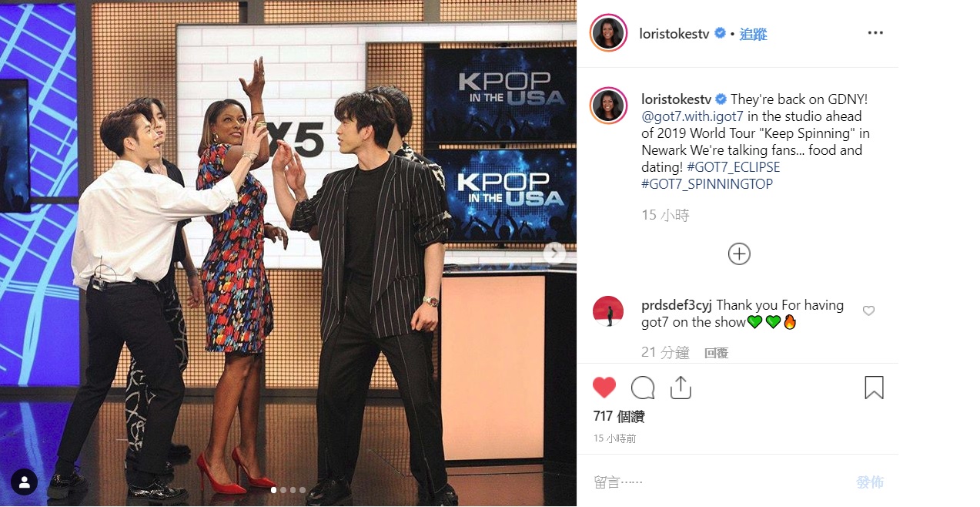Open the three-dots more options menu
This screenshot has width=980, height=507.
(875, 33)
